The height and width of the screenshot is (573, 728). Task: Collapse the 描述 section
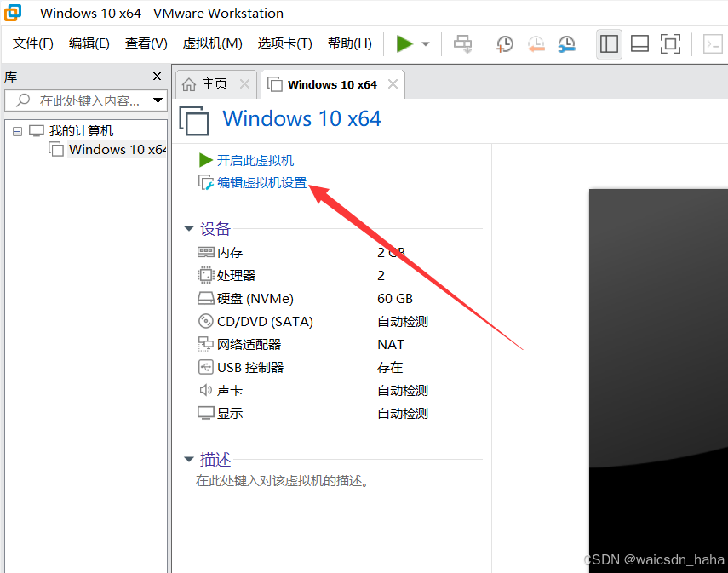pyautogui.click(x=189, y=459)
